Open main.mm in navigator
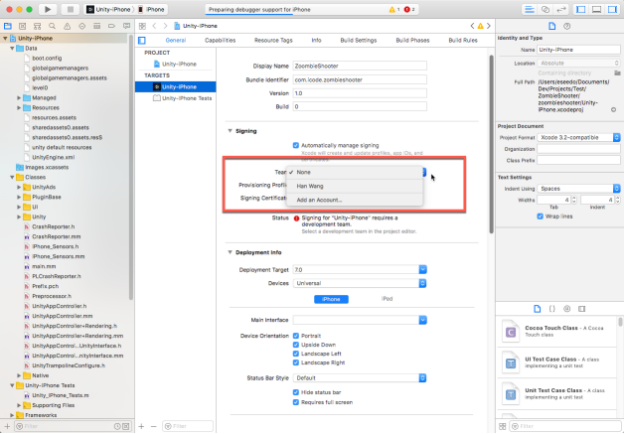The height and width of the screenshot is (434, 624). coord(44,267)
